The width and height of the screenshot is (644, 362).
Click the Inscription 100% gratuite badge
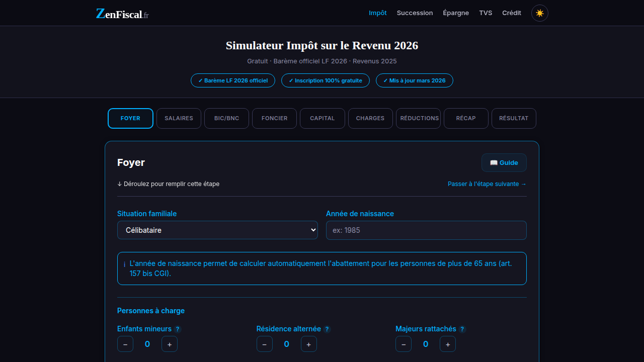click(x=326, y=80)
